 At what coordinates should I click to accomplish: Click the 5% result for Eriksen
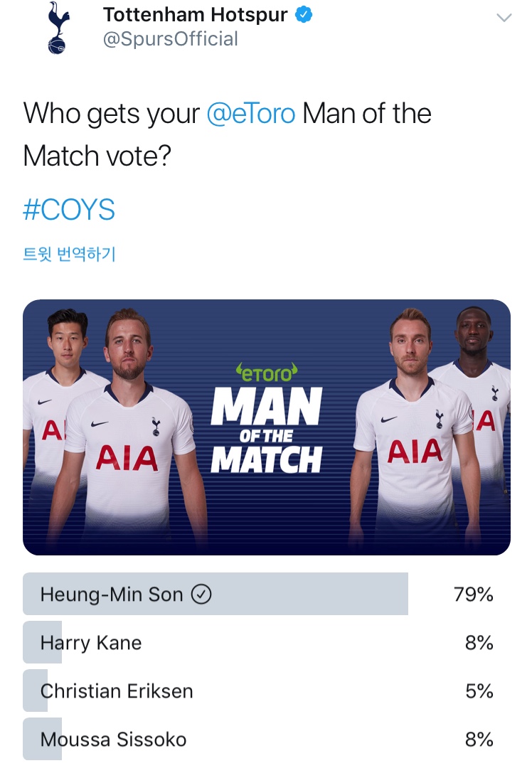(x=479, y=691)
